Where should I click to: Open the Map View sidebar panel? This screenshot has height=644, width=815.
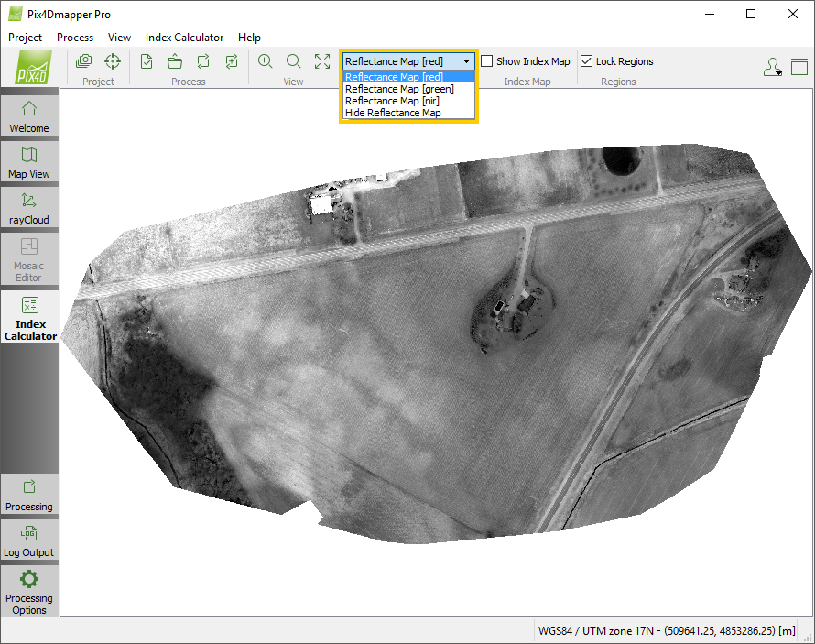pos(29,162)
